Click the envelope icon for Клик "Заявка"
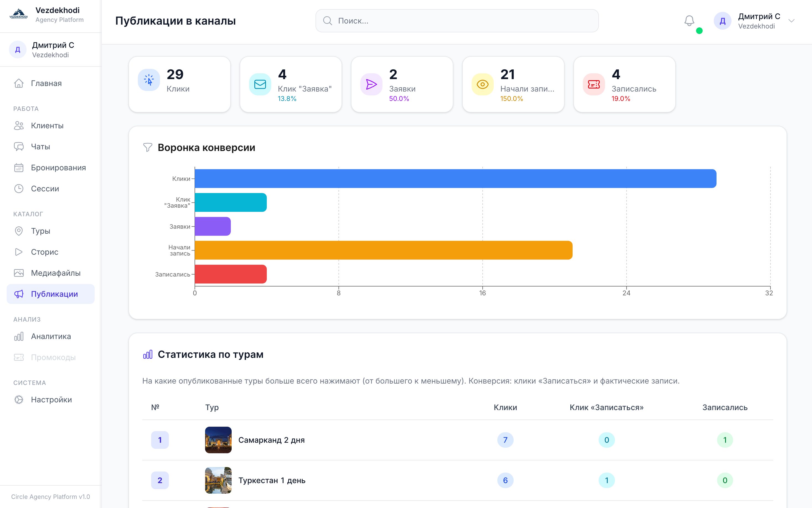 tap(260, 84)
